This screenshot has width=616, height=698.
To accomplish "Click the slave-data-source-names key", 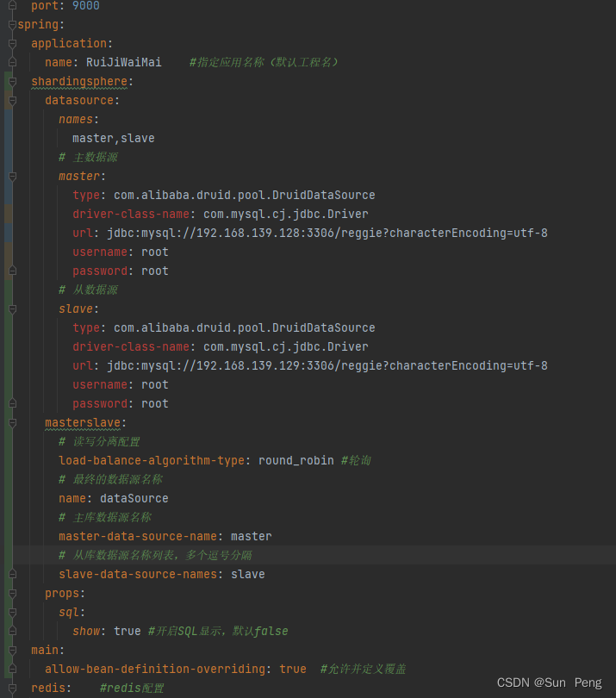I will [x=138, y=574].
